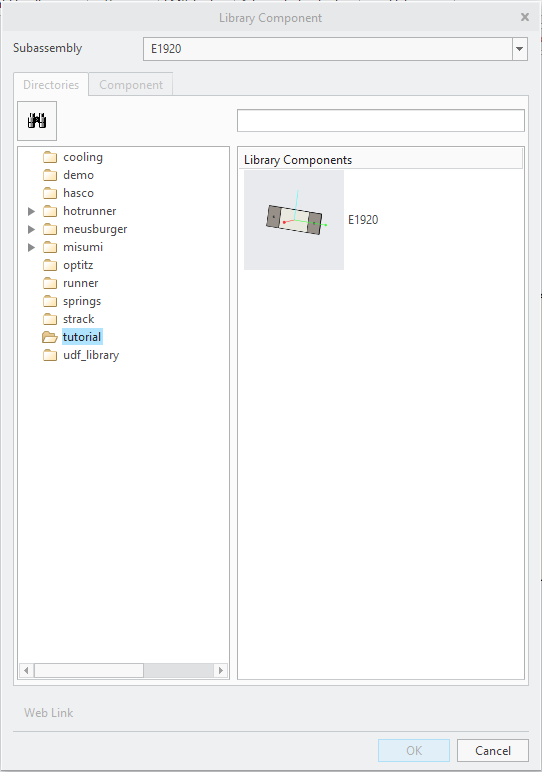Select the springs folder icon
Screen dimensions: 542x772
coord(50,301)
